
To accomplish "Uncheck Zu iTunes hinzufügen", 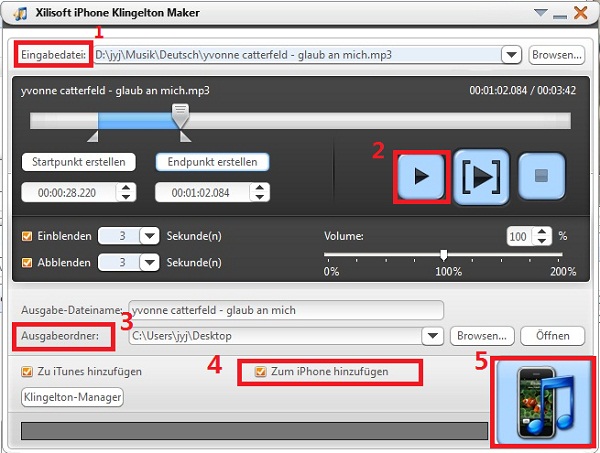I will coord(27,372).
